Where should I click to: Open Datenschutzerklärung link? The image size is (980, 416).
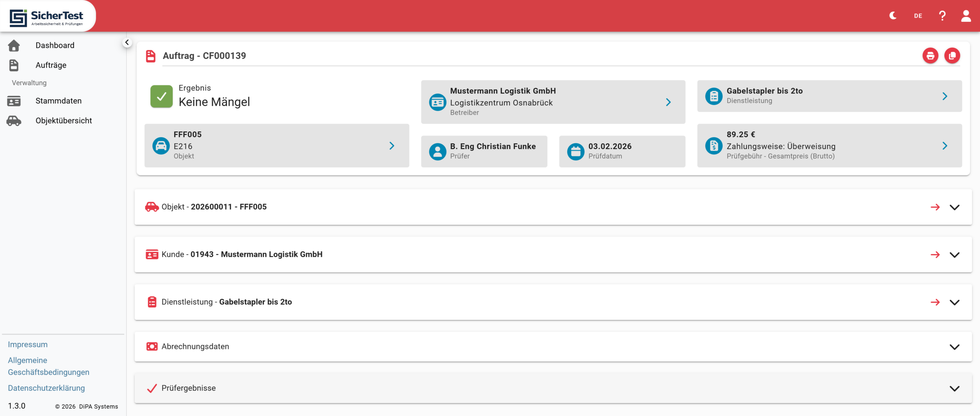pyautogui.click(x=46, y=388)
